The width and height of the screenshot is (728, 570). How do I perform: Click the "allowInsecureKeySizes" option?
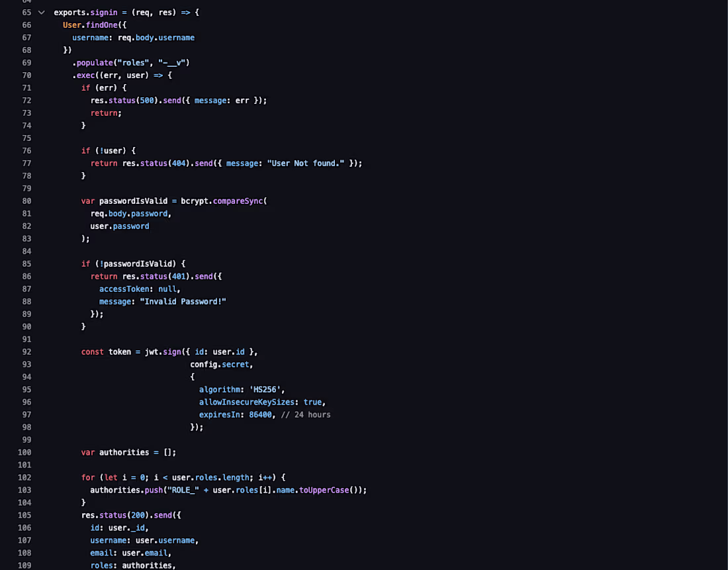[247, 402]
